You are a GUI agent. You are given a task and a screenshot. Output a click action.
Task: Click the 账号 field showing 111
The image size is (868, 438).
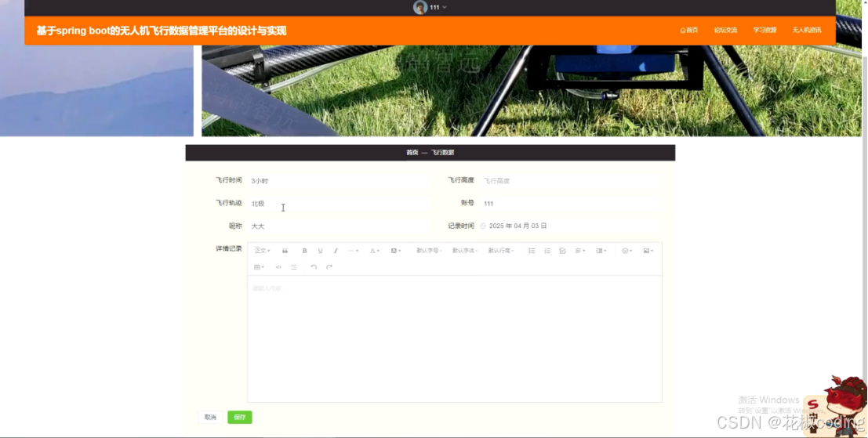pos(571,204)
